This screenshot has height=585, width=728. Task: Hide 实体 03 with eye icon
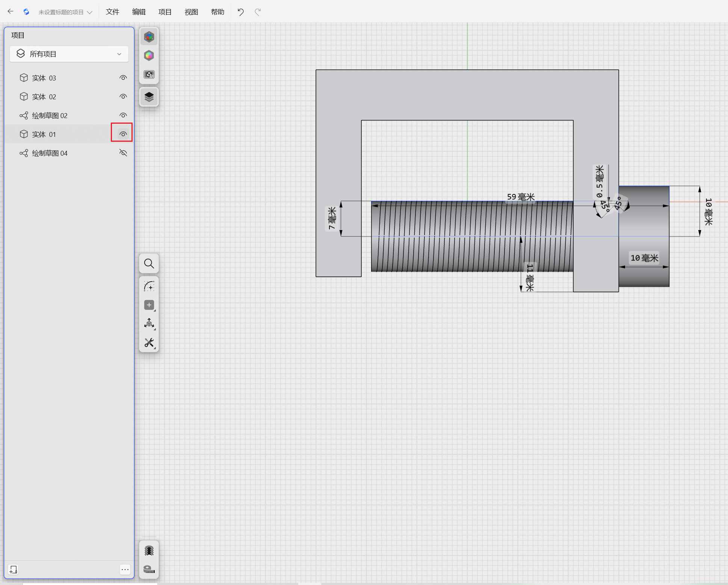pos(123,78)
